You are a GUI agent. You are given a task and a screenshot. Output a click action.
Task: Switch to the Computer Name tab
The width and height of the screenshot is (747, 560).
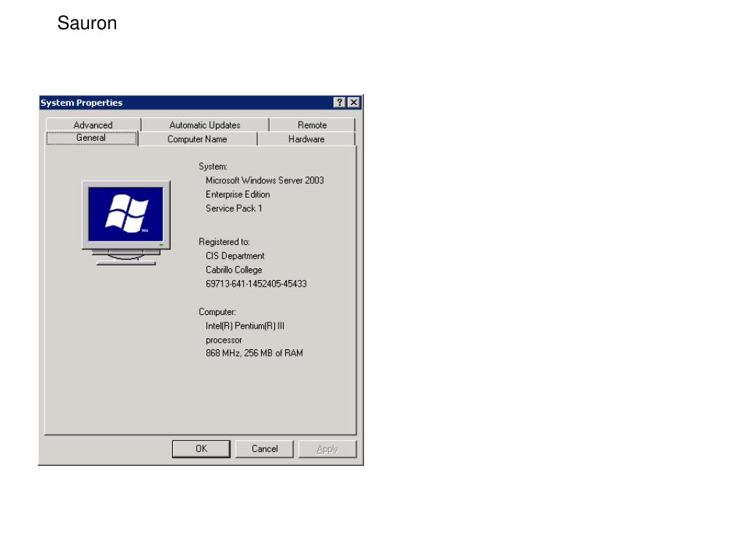pos(197,139)
